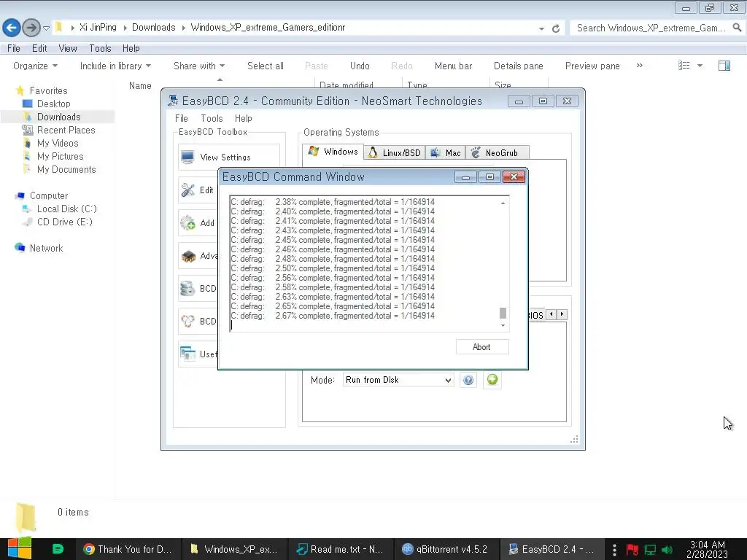Viewport: 747px width, 560px height.
Task: Open Explorer Edit menu
Action: click(x=39, y=49)
